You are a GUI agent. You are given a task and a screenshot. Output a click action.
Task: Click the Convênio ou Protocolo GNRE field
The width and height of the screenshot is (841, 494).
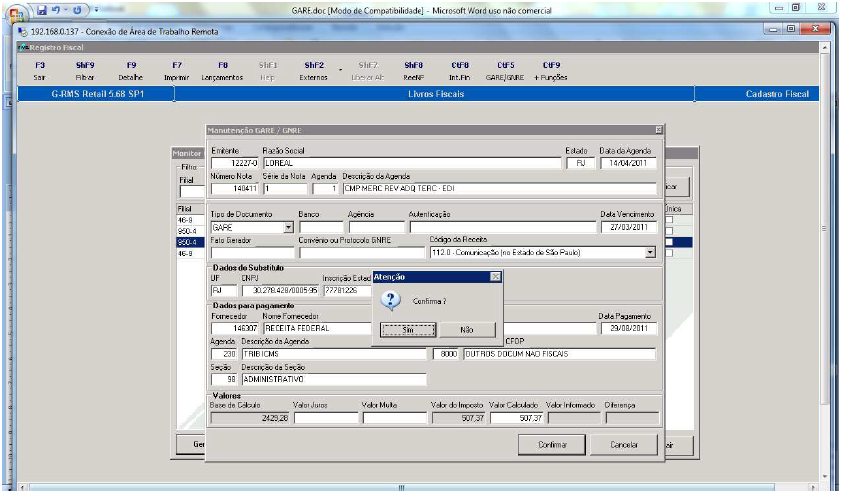click(362, 253)
